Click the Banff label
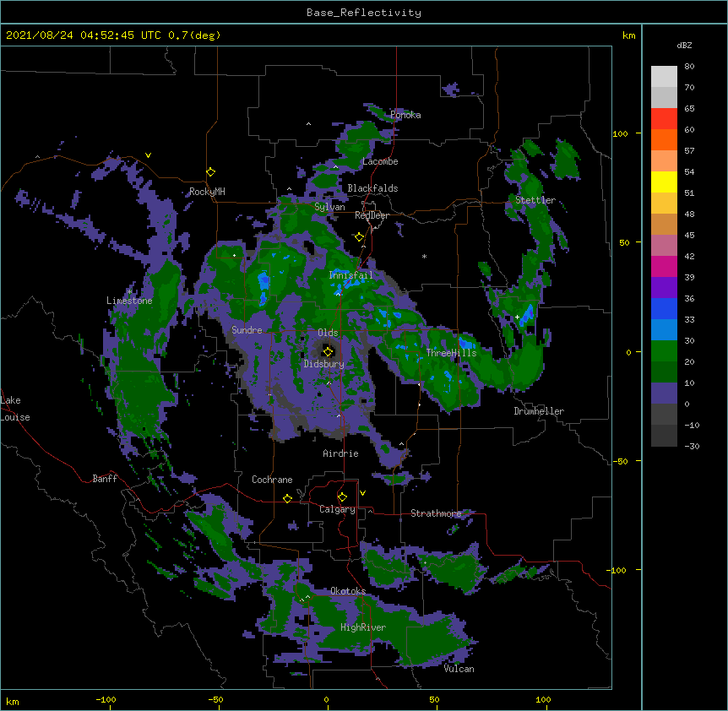Viewport: 728px width, 711px height. coord(105,479)
